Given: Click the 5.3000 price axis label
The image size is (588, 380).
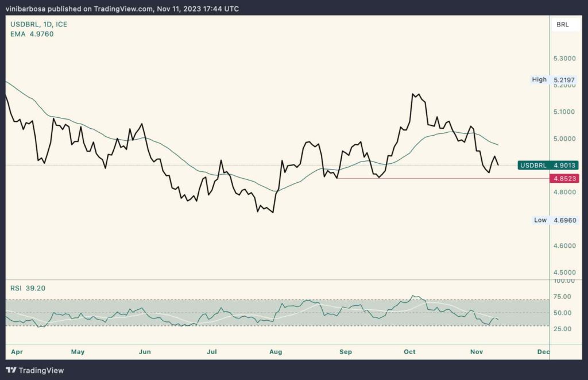Looking at the screenshot, I should click(x=564, y=59).
